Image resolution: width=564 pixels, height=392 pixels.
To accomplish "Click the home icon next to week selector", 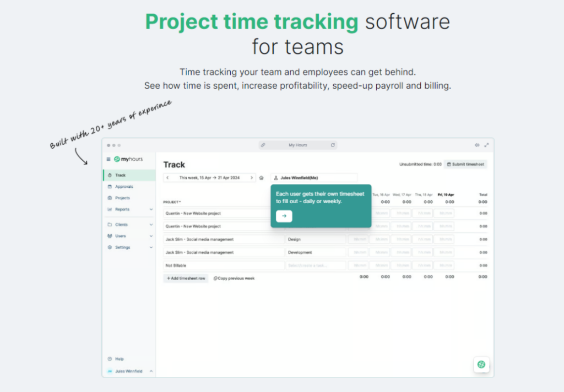I will point(262,178).
